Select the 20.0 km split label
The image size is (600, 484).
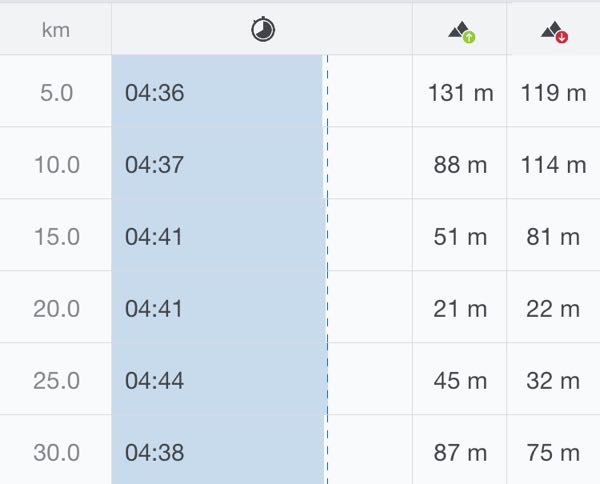(x=56, y=309)
